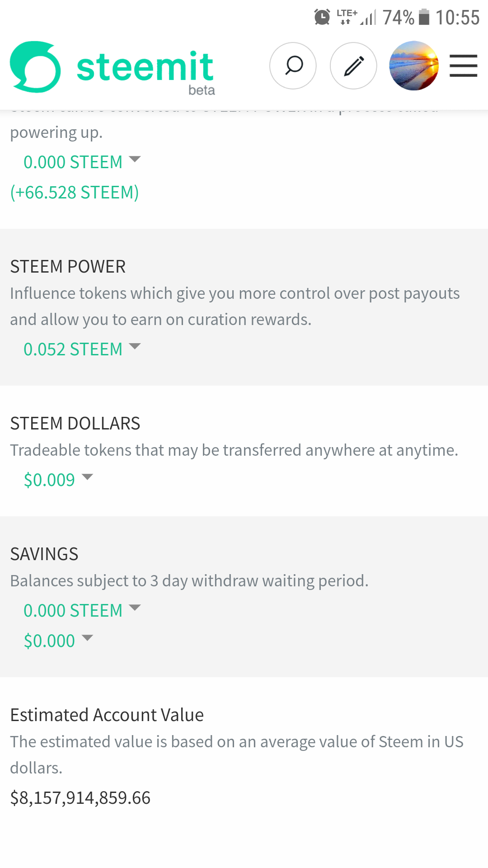Tap the STEEM DOLLARS heading
This screenshot has height=868, width=488.
(75, 424)
